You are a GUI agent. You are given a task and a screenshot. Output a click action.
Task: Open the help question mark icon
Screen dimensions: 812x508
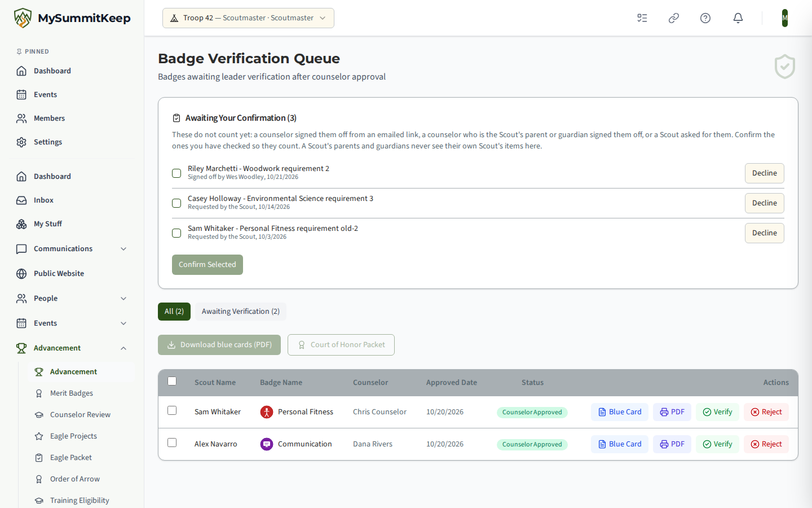pyautogui.click(x=705, y=18)
